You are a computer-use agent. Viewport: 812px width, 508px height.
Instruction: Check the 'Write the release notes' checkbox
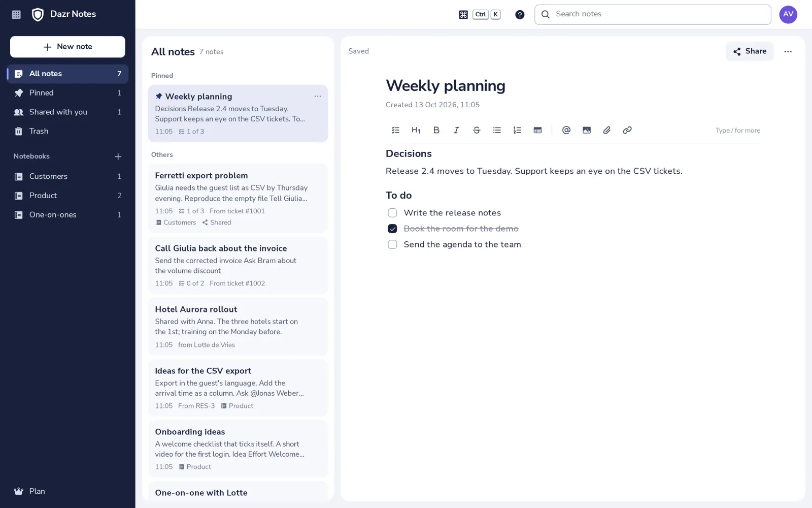click(x=392, y=213)
